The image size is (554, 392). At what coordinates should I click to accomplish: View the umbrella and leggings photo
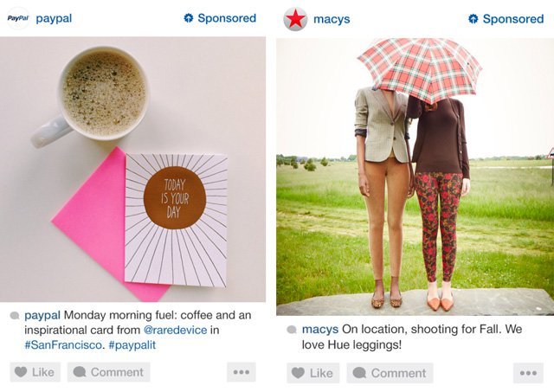(x=415, y=177)
